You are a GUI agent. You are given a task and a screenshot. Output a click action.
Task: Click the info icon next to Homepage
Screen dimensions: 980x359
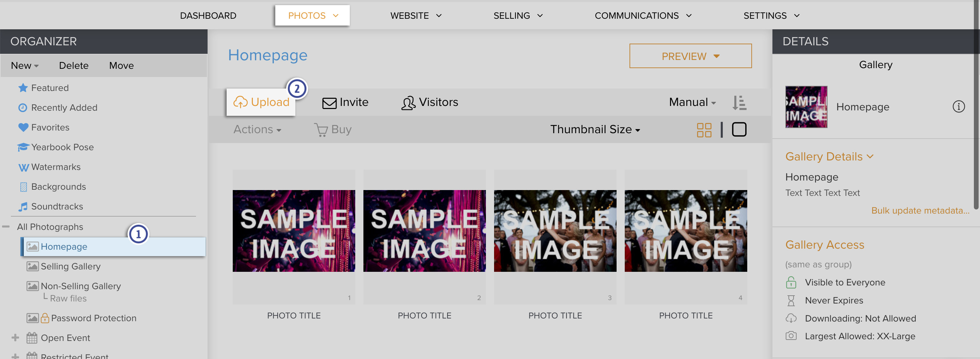pos(958,107)
